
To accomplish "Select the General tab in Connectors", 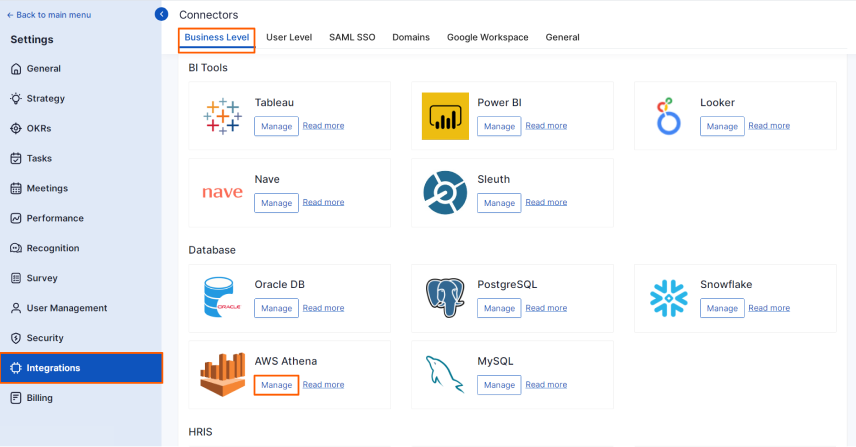I will pos(562,38).
